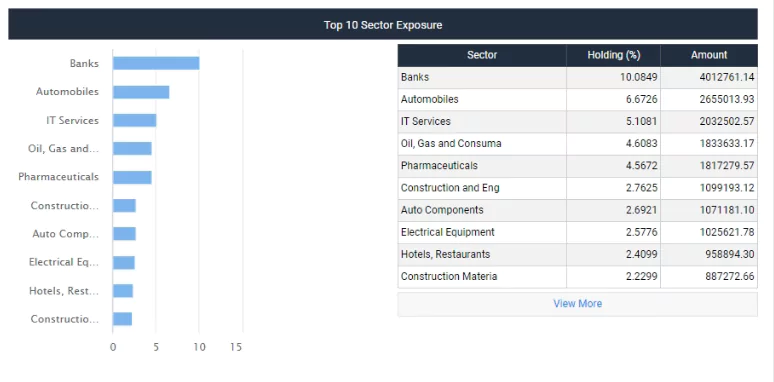
Task: Click the Top 10 Sector Exposure header
Action: (383, 25)
